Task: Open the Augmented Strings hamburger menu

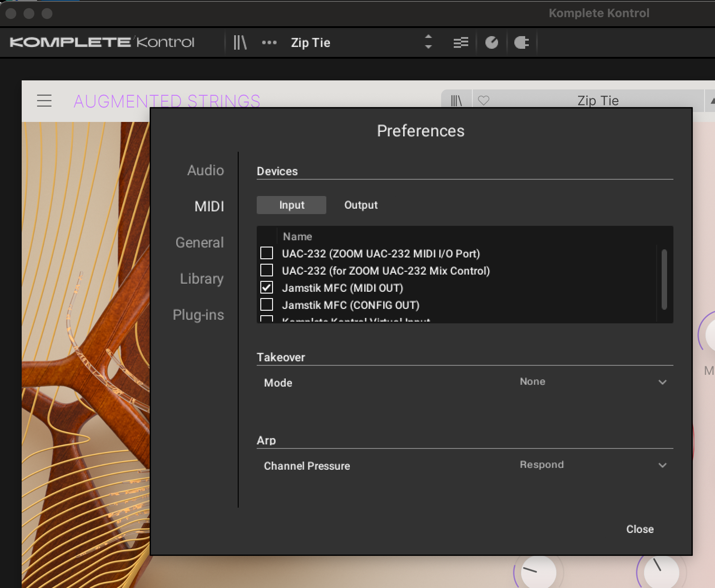Action: 44,100
